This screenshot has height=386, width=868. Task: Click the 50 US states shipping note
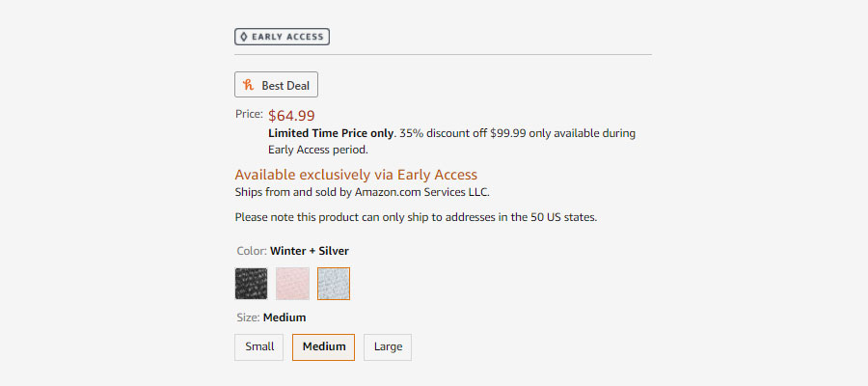click(416, 217)
